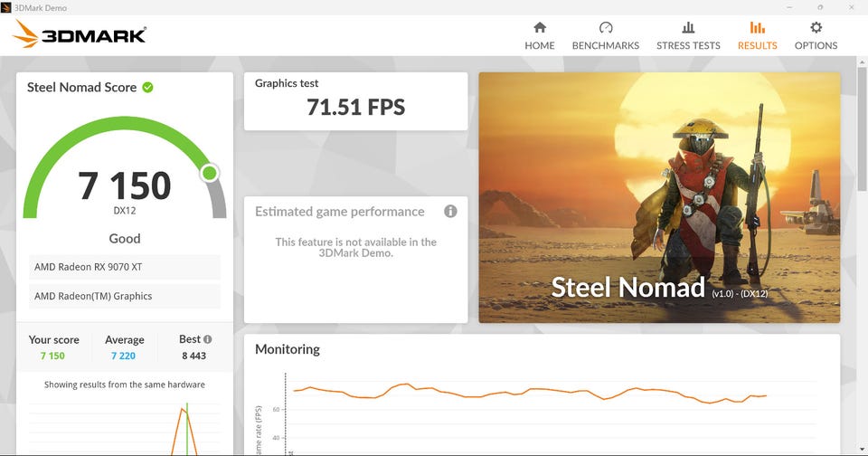Switch to the BENCHMARKS tab label
The width and height of the screenshot is (868, 456).
[606, 45]
